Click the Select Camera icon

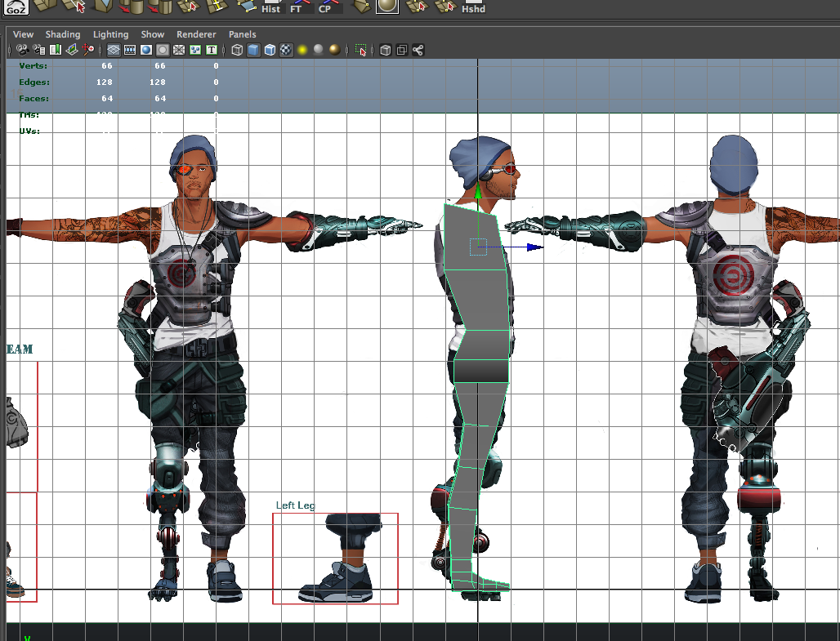point(22,50)
